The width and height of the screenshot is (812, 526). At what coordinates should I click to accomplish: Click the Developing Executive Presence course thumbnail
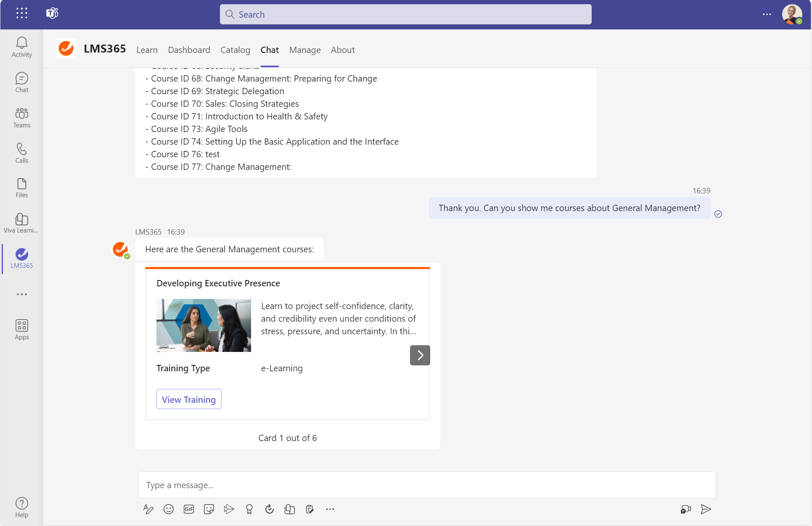[x=204, y=325]
